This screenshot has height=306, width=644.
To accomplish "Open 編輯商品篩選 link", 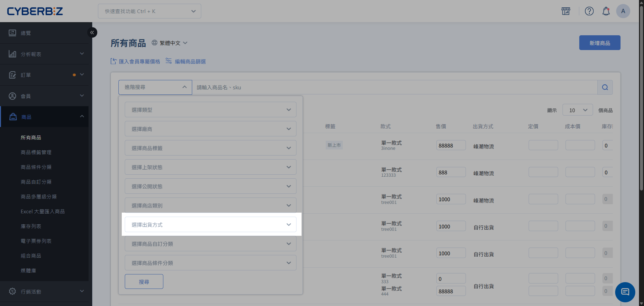I will tap(190, 61).
